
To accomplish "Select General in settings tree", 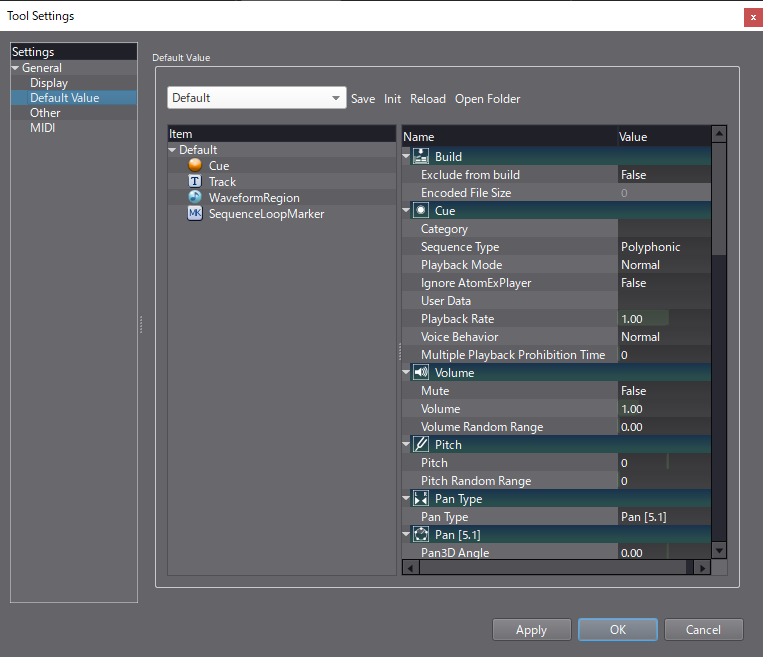I will pos(42,68).
